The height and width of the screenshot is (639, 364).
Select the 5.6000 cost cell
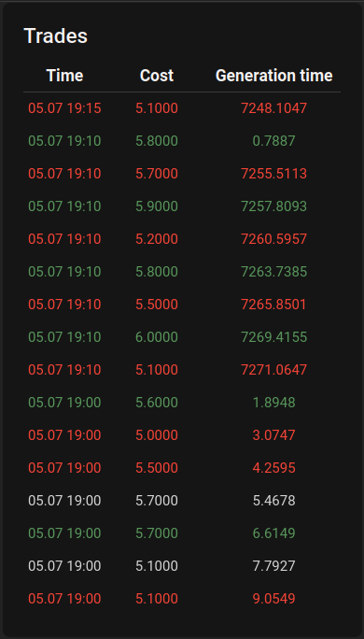click(157, 403)
